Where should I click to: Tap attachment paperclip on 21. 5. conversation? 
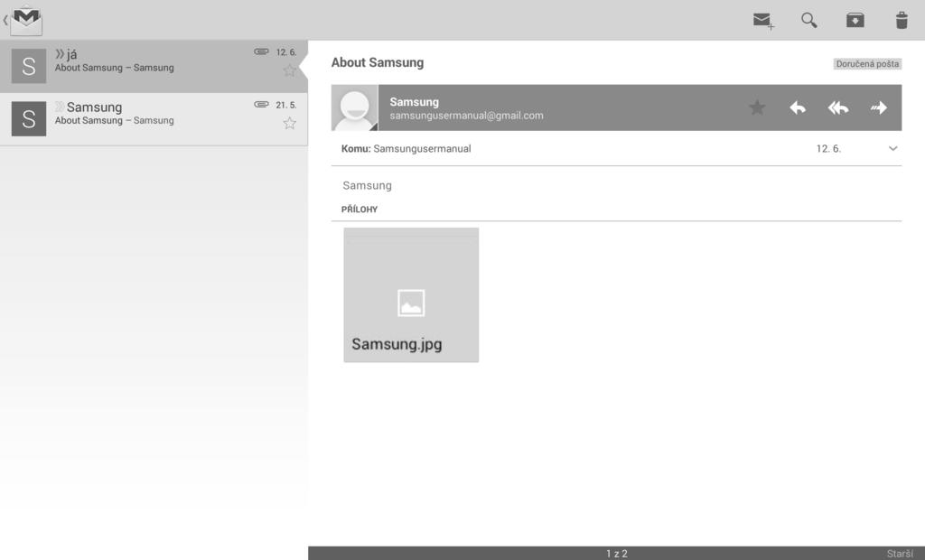pyautogui.click(x=261, y=105)
